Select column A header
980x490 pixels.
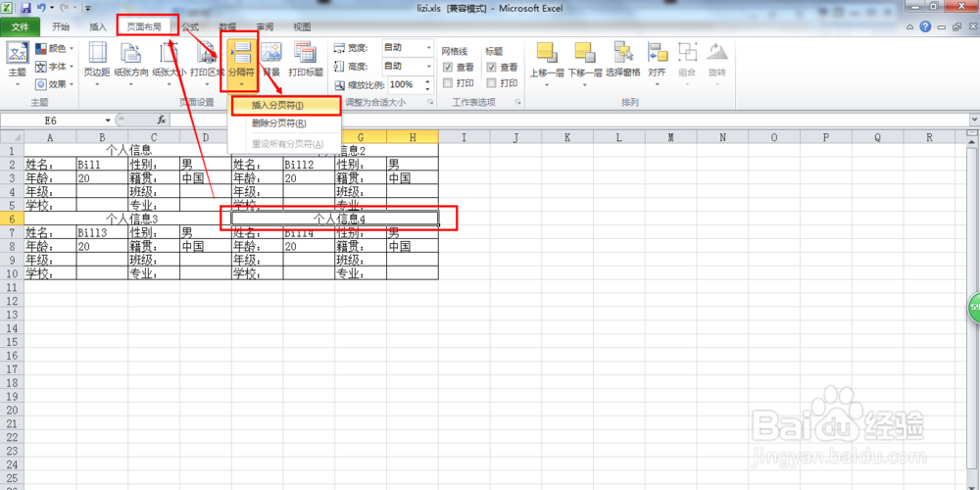point(50,137)
